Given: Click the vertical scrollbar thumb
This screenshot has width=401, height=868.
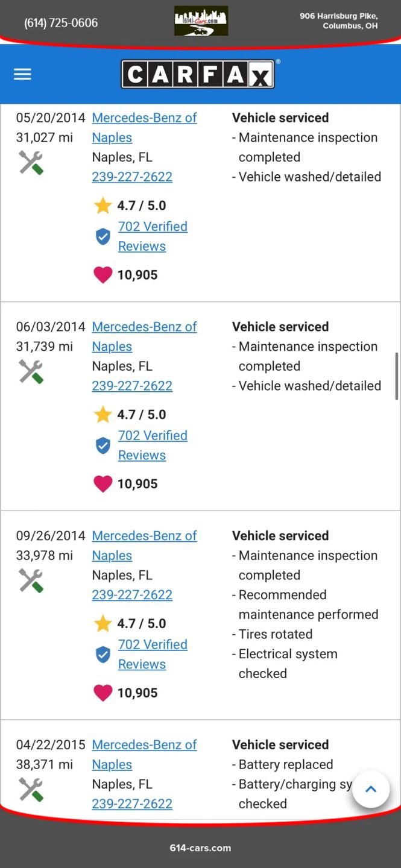Looking at the screenshot, I should [x=396, y=377].
